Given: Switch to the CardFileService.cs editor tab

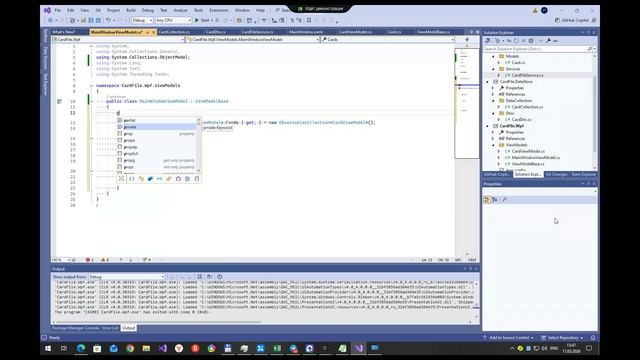Looking at the screenshot, I should click(x=257, y=32).
